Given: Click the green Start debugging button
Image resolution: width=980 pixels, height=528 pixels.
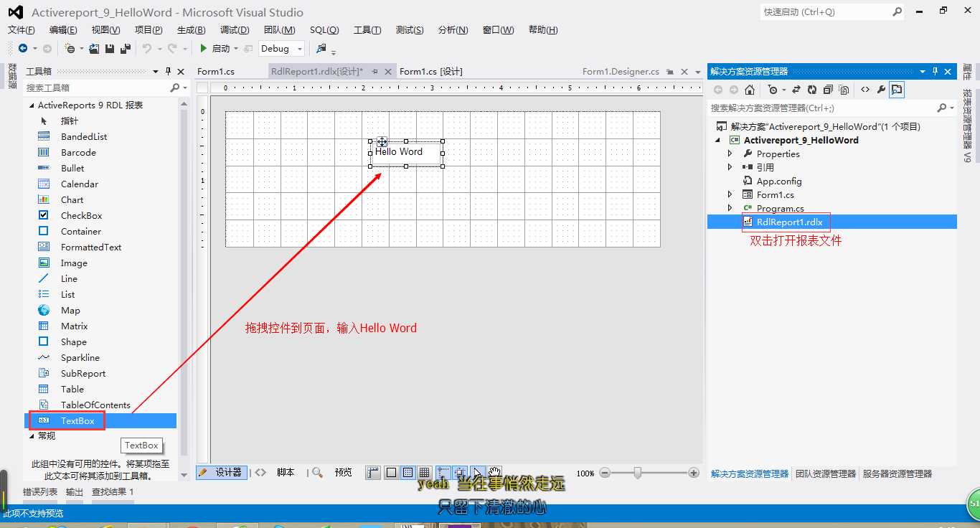Looking at the screenshot, I should 204,48.
